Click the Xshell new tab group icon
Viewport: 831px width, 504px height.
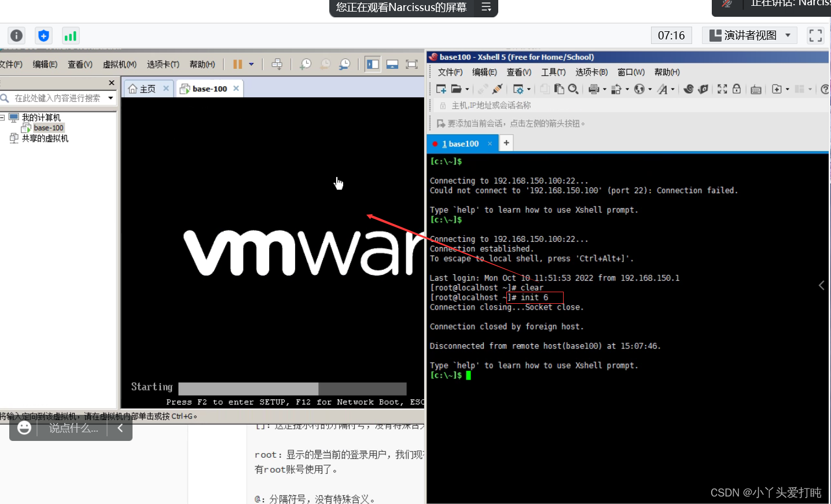[x=777, y=89]
